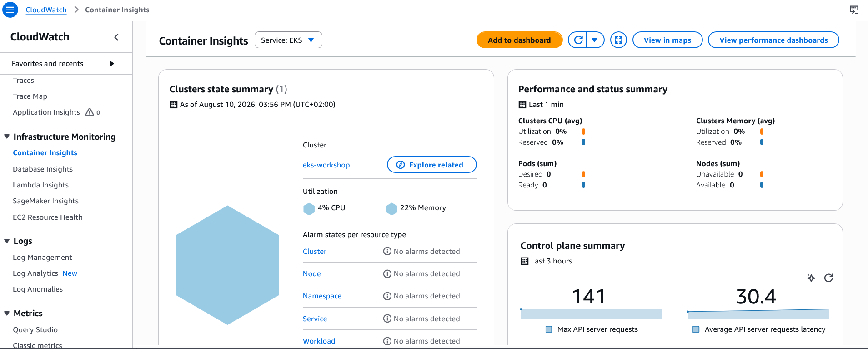
Task: Open Traces in the sidebar
Action: point(24,81)
